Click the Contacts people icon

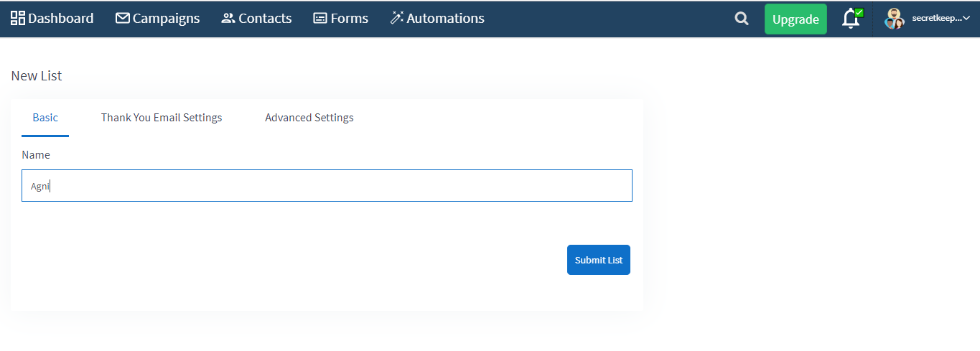click(x=228, y=18)
